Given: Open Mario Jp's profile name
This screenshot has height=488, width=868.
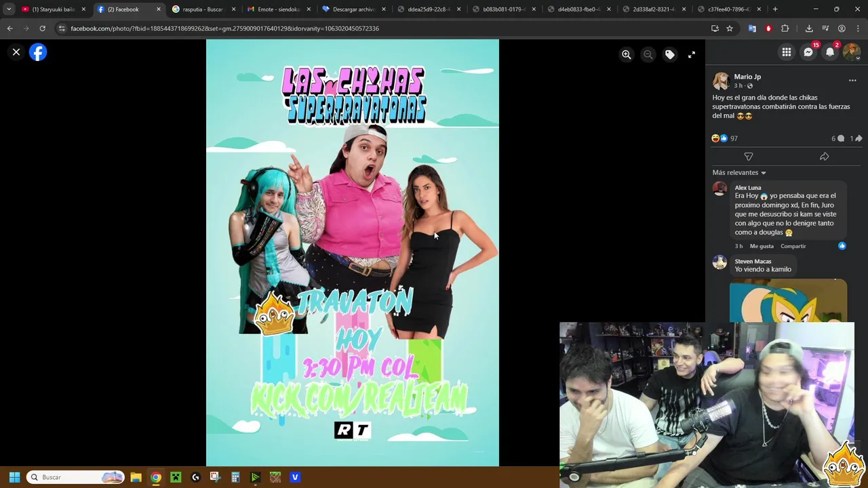Looking at the screenshot, I should (x=747, y=77).
